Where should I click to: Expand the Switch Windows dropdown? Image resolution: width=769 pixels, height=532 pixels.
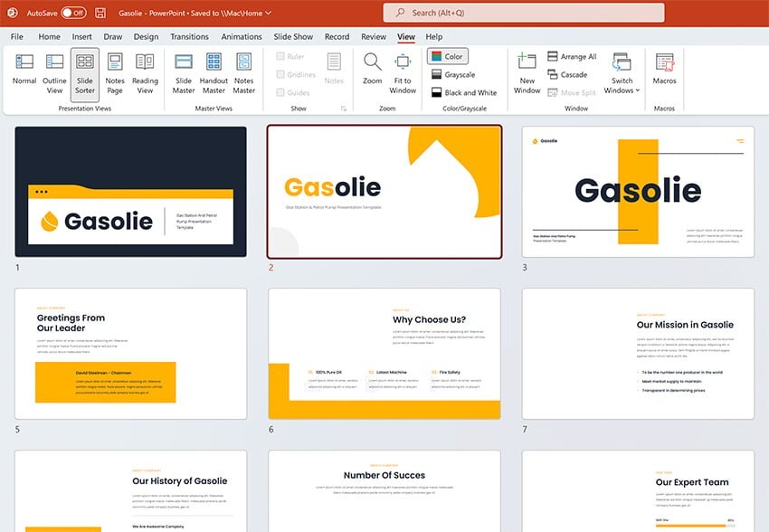(x=622, y=74)
